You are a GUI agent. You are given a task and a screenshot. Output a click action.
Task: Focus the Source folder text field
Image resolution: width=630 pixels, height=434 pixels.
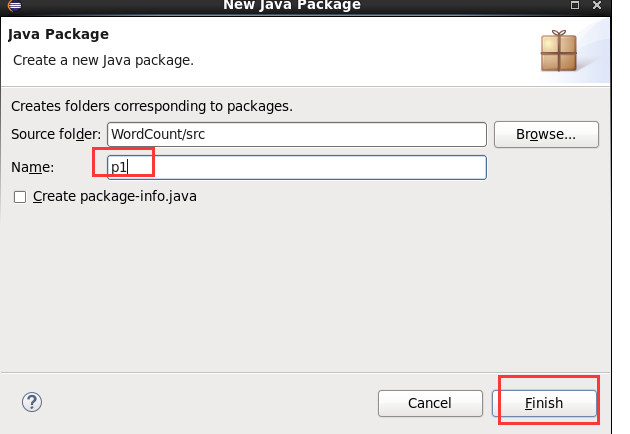tap(296, 134)
